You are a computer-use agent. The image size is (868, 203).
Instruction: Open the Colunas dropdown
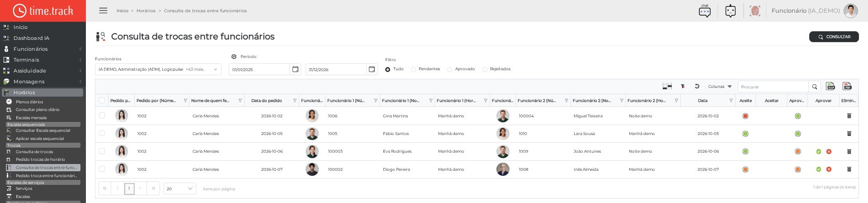720,87
